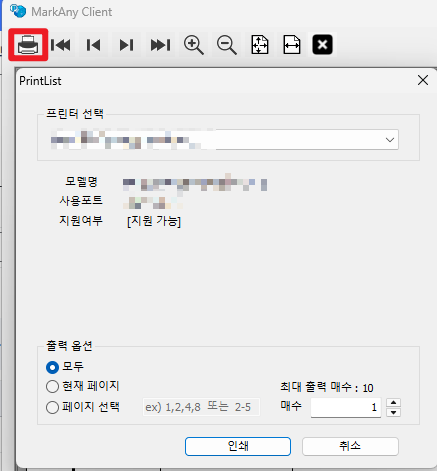Click the MarkAny Client logo icon
The image size is (437, 471).
pos(18,11)
